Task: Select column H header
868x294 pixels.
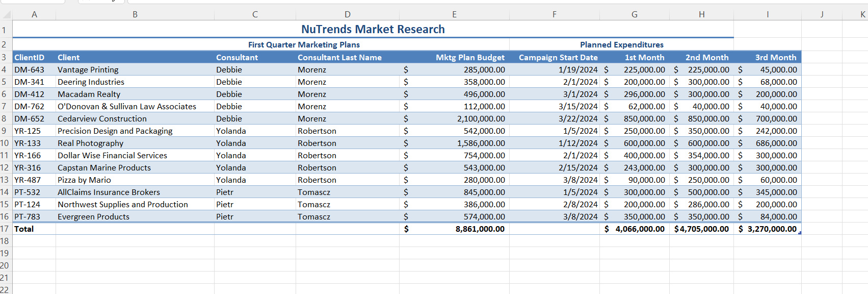Action: (x=701, y=14)
